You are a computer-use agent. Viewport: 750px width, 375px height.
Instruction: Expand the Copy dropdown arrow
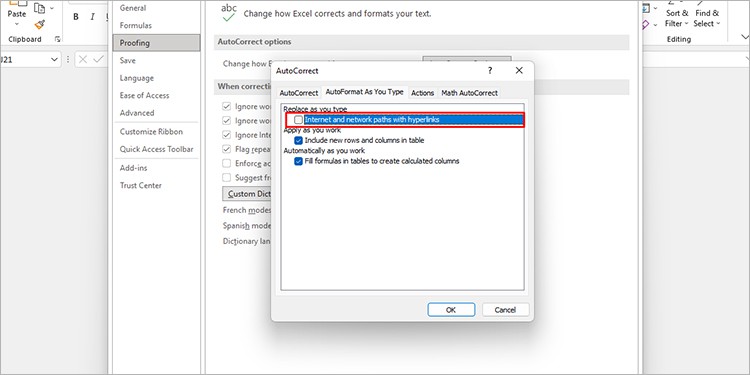pyautogui.click(x=52, y=8)
